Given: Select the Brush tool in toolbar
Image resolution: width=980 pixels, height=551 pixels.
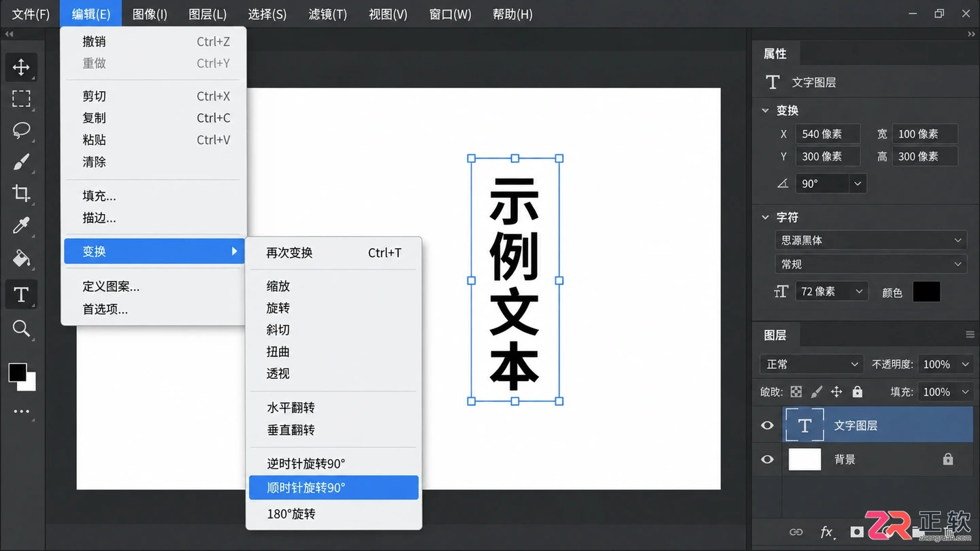Looking at the screenshot, I should click(x=21, y=163).
